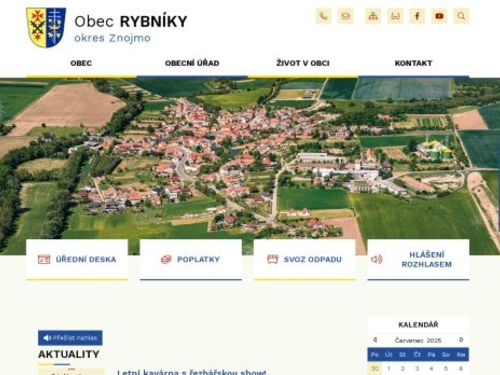Click the KALENDÁŘ heading
The height and width of the screenshot is (375, 500).
coord(418,325)
